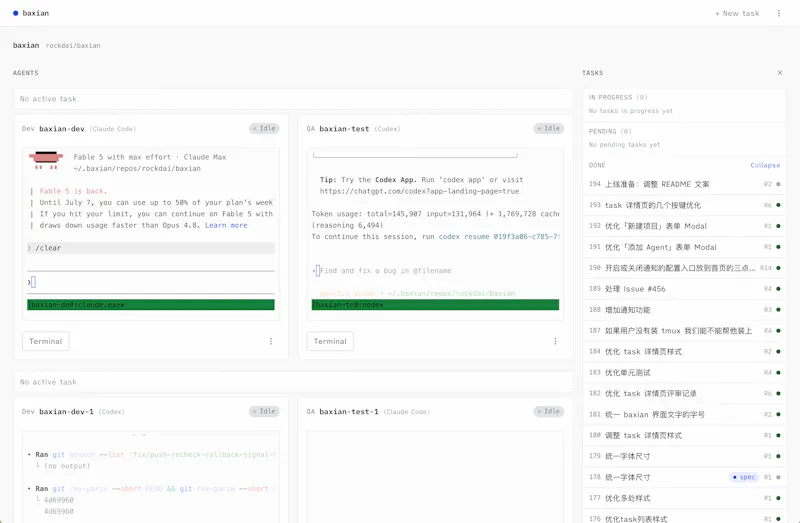Select the baxian-test agent name

click(x=344, y=129)
